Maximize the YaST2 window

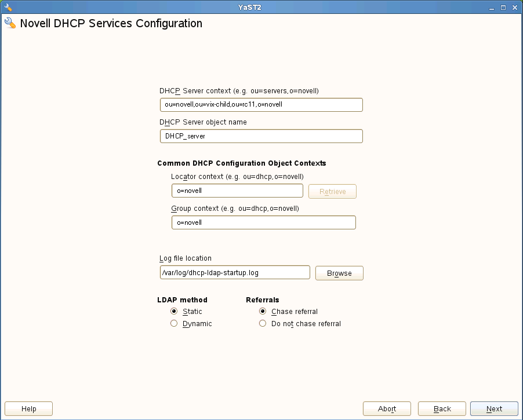503,8
